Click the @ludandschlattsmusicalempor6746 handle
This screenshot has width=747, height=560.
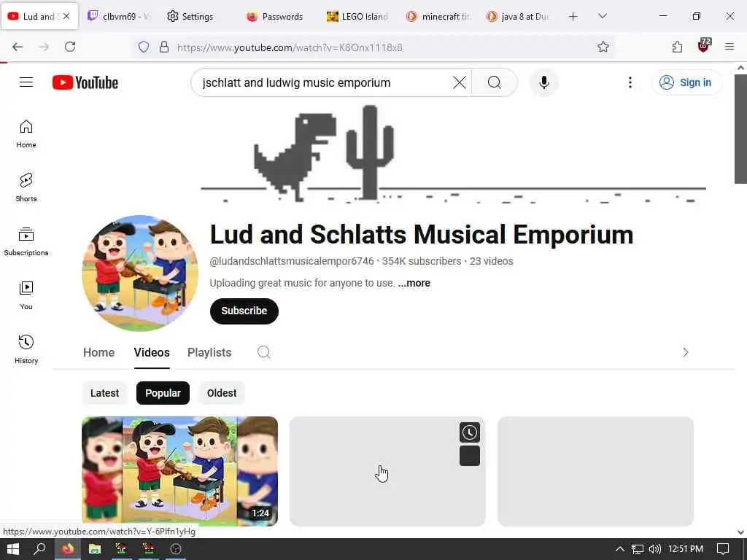[292, 261]
